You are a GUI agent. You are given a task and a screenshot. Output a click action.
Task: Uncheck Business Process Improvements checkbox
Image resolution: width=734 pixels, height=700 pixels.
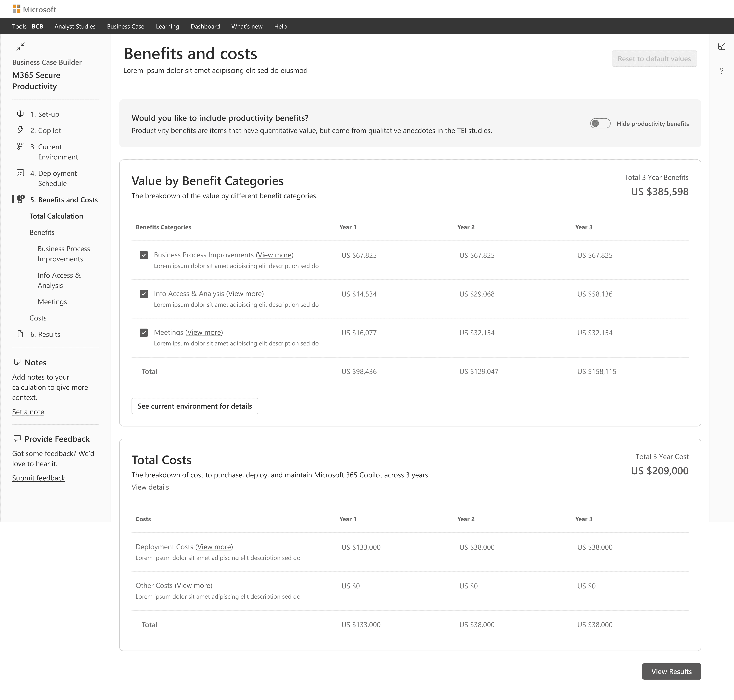[144, 255]
